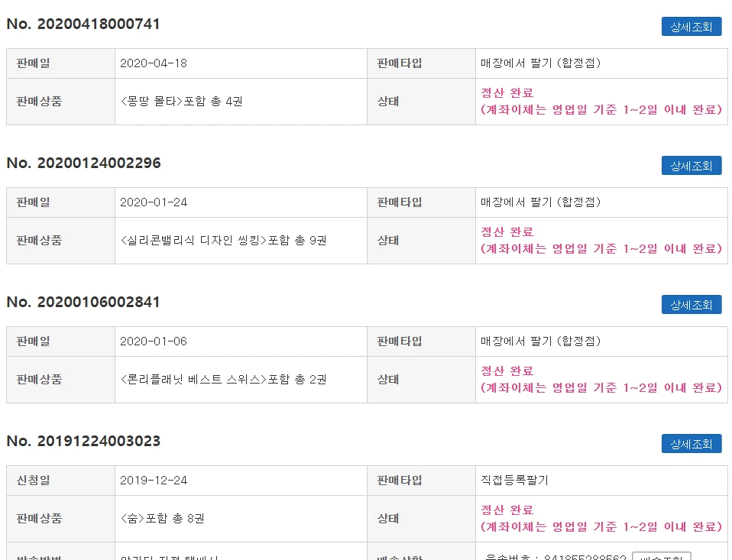
Task: Select 실리콘밸리식 디자인 씽킹 포함 총 9권
Action: click(223, 241)
